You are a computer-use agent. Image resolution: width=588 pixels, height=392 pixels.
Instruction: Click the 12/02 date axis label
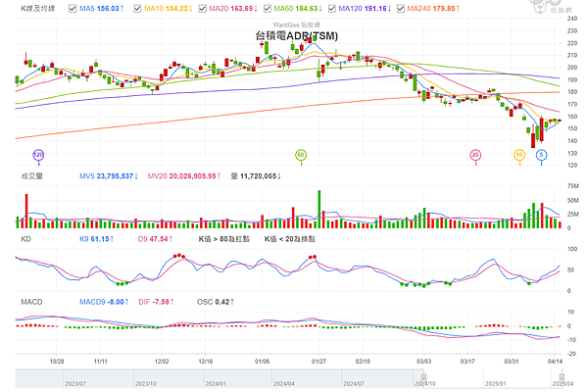[x=162, y=362]
